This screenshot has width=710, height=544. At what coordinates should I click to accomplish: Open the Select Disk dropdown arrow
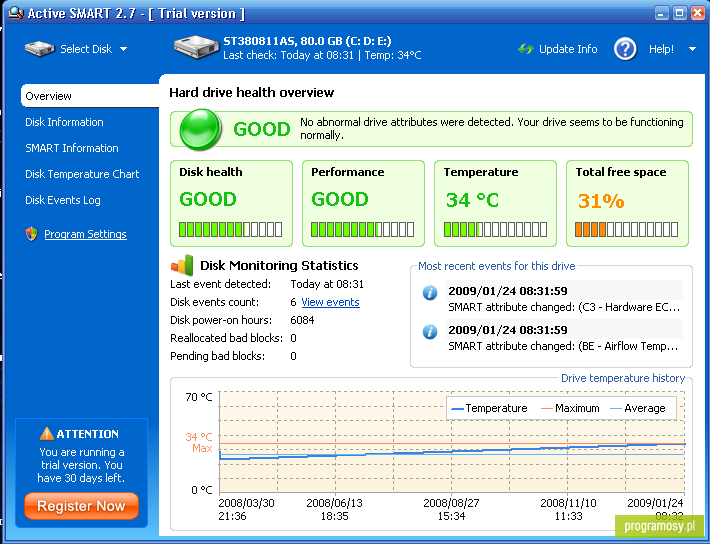[124, 49]
